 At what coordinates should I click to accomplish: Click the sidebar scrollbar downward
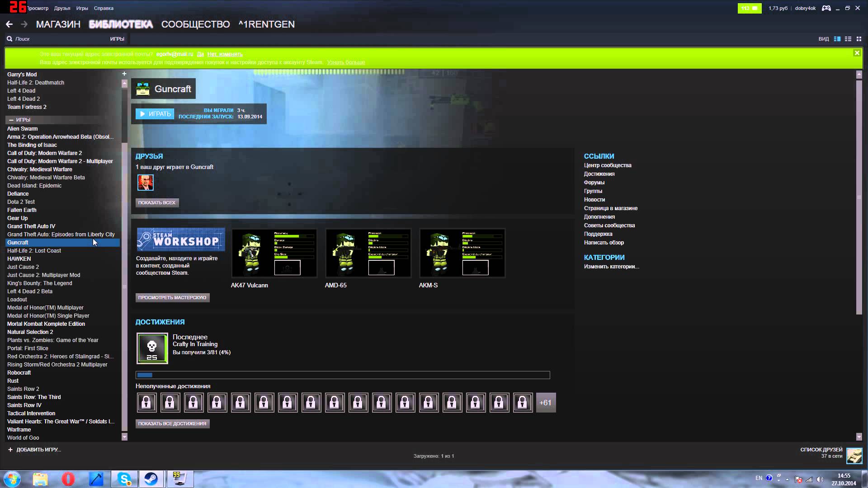[125, 437]
